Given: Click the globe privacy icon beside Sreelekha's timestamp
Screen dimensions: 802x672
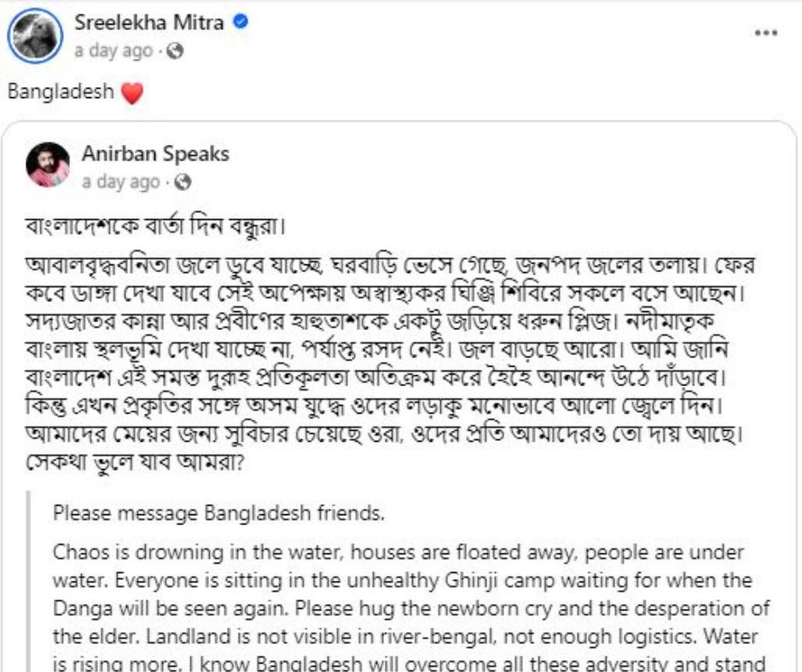Looking at the screenshot, I should click(175, 51).
